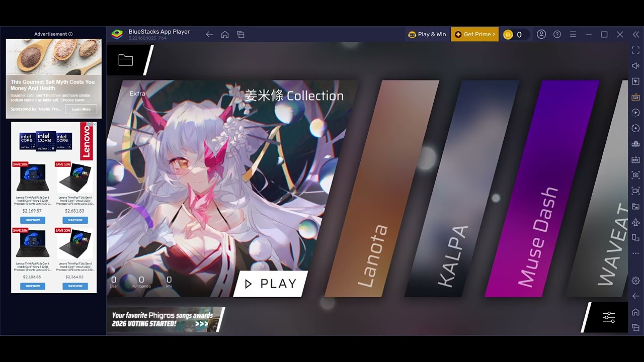
Task: Open the BlueStacks help question mark
Action: tap(557, 34)
